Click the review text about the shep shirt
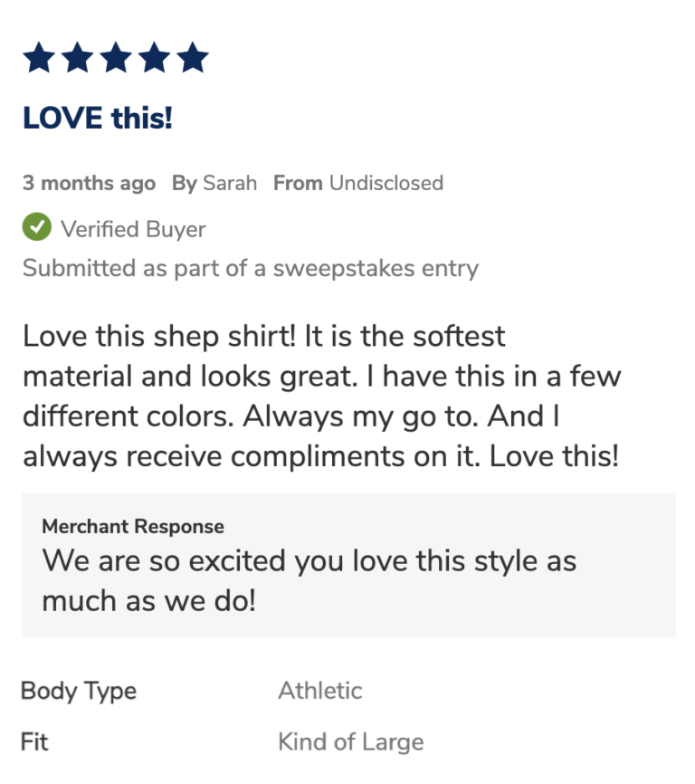Screen dimensions: 695x784 [x=321, y=397]
